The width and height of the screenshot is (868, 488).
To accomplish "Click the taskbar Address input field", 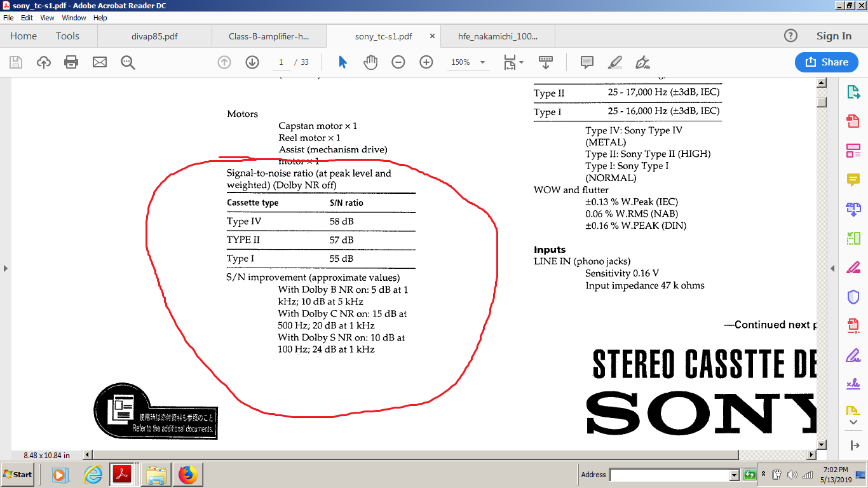I will click(x=669, y=475).
